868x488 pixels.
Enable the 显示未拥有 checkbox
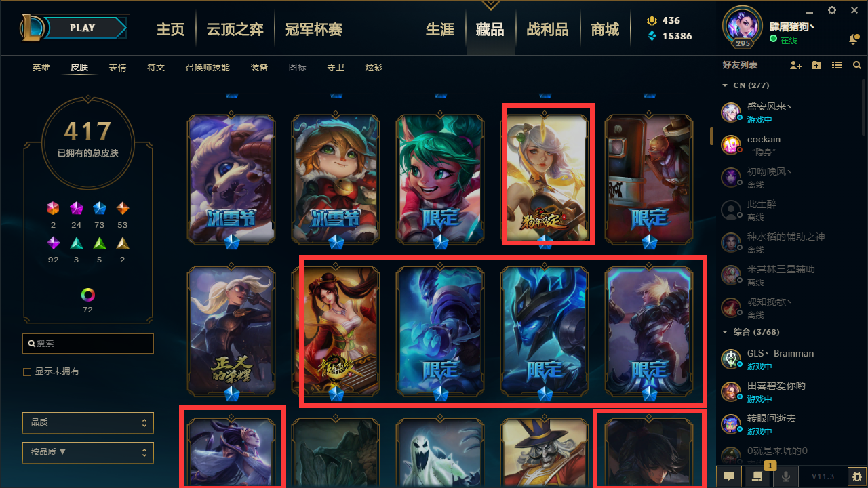27,372
